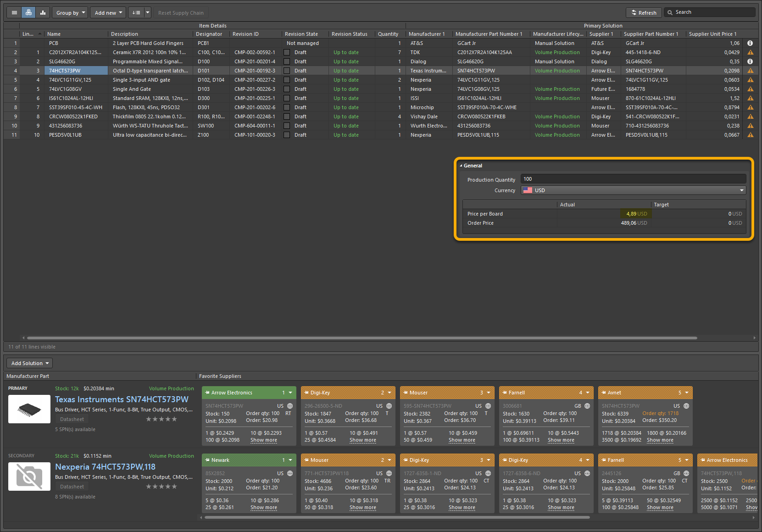The width and height of the screenshot is (762, 532).
Task: Open info icon on the SLG46620G row
Action: point(750,61)
